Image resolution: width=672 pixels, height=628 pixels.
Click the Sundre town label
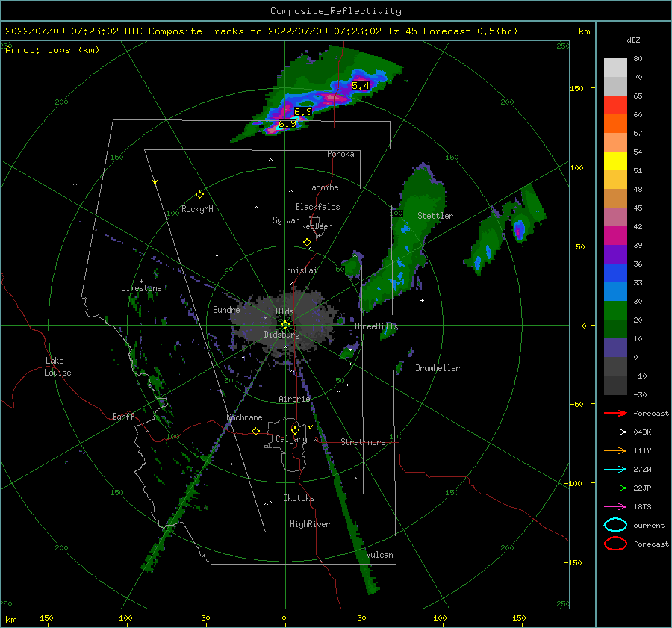click(226, 309)
